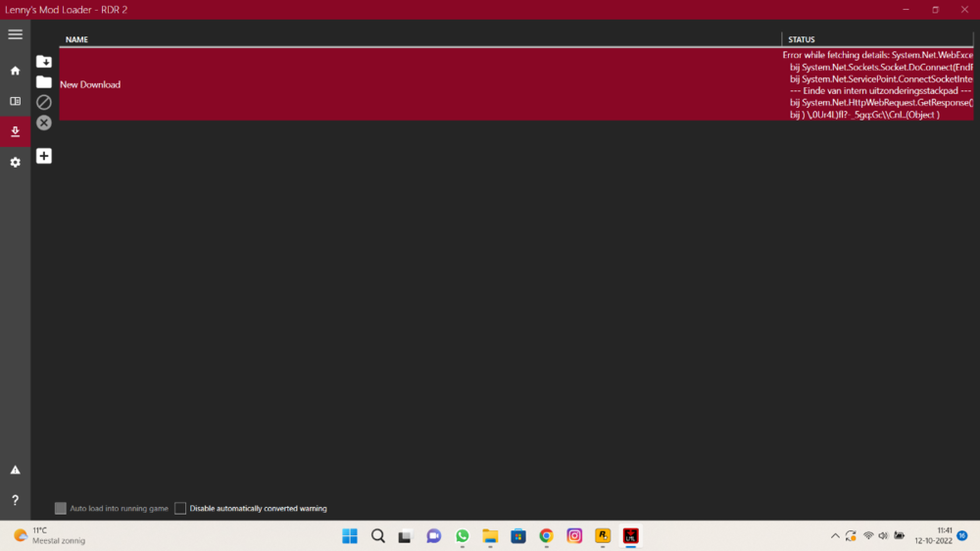Select the Downloads sidebar icon
Image resolution: width=980 pixels, height=551 pixels.
(15, 131)
